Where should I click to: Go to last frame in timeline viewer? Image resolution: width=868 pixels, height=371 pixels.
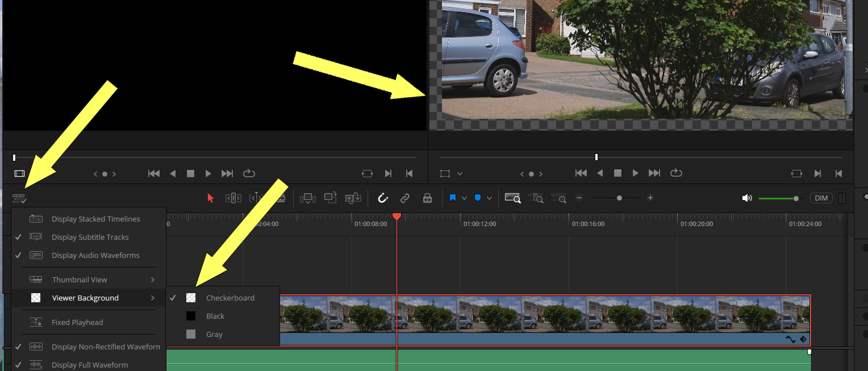[x=654, y=173]
